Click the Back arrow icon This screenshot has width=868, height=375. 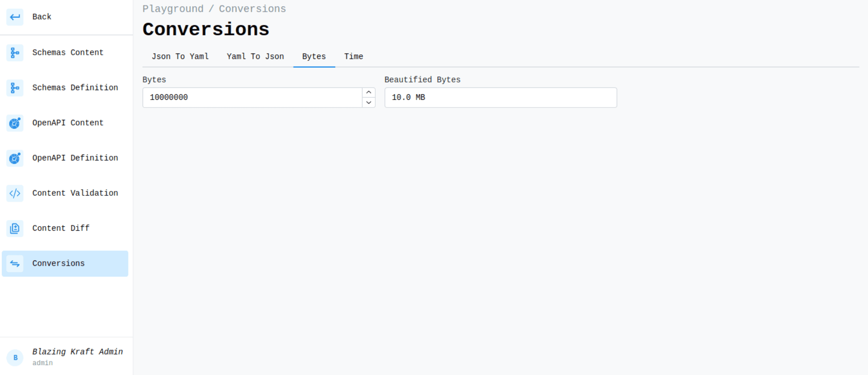pos(15,17)
